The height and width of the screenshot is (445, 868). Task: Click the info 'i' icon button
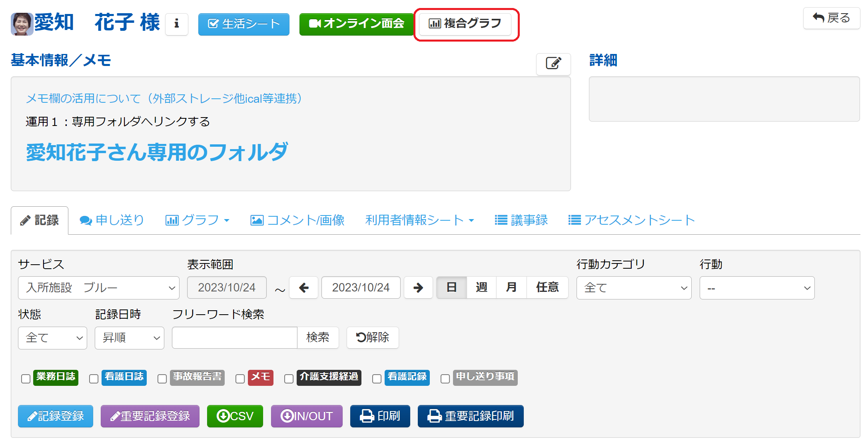pos(176,24)
